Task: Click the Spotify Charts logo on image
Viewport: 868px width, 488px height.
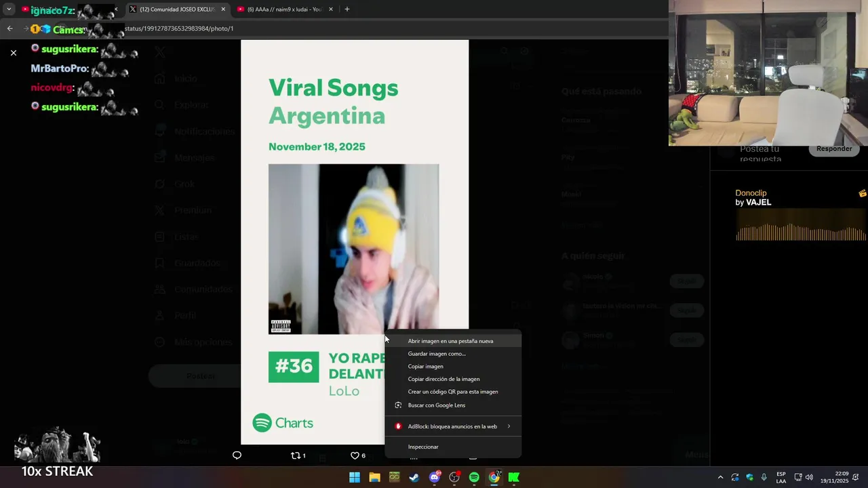Action: click(283, 423)
